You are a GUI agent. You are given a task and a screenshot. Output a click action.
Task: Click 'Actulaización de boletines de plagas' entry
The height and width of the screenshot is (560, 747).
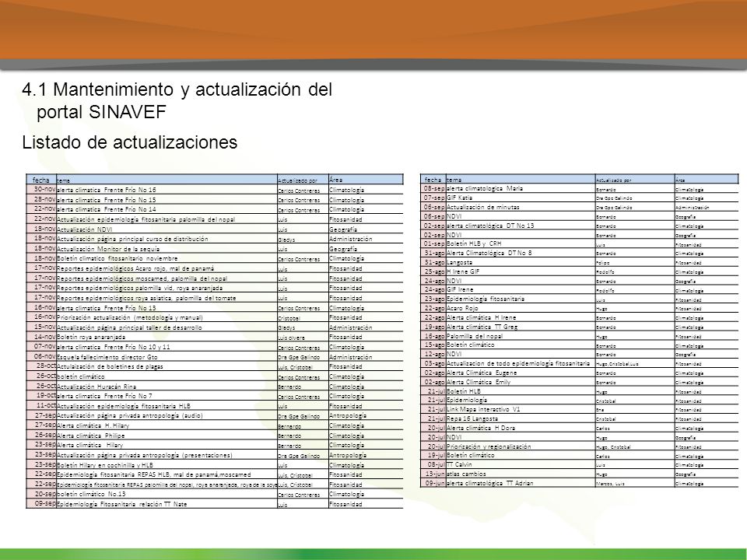tap(110, 366)
